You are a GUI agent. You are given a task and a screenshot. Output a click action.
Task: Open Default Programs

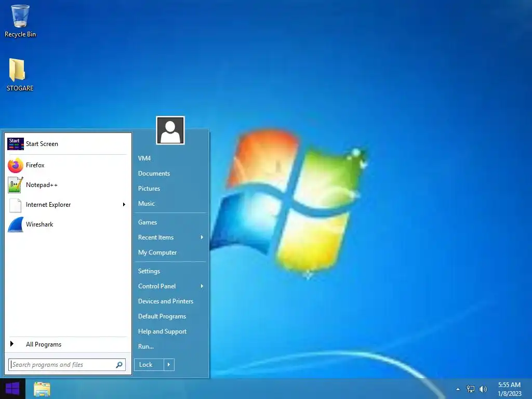coord(162,316)
